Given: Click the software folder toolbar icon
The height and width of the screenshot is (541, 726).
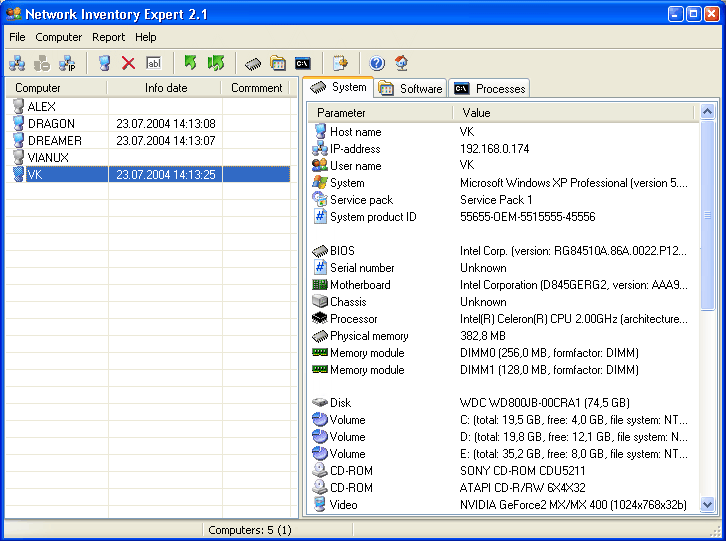Looking at the screenshot, I should (278, 63).
